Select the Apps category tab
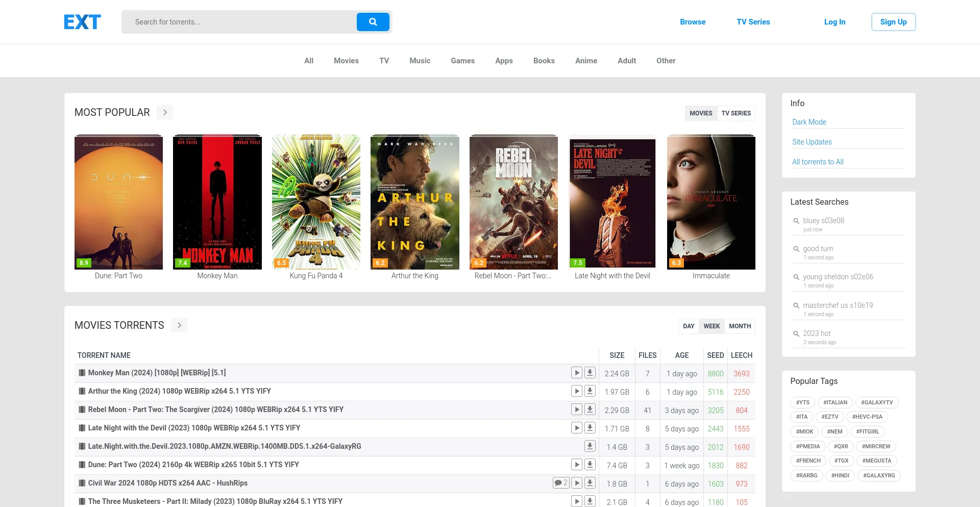The height and width of the screenshot is (507, 980). pyautogui.click(x=504, y=61)
